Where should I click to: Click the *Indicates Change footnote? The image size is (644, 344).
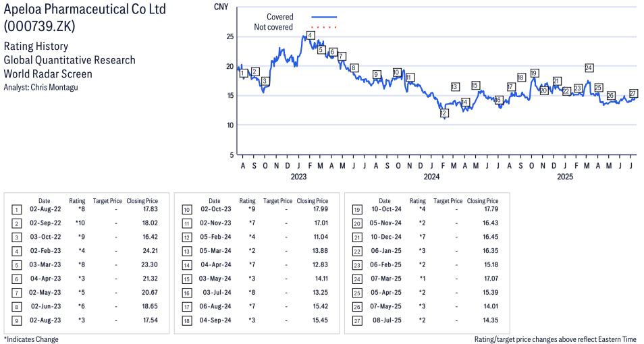[x=31, y=339]
